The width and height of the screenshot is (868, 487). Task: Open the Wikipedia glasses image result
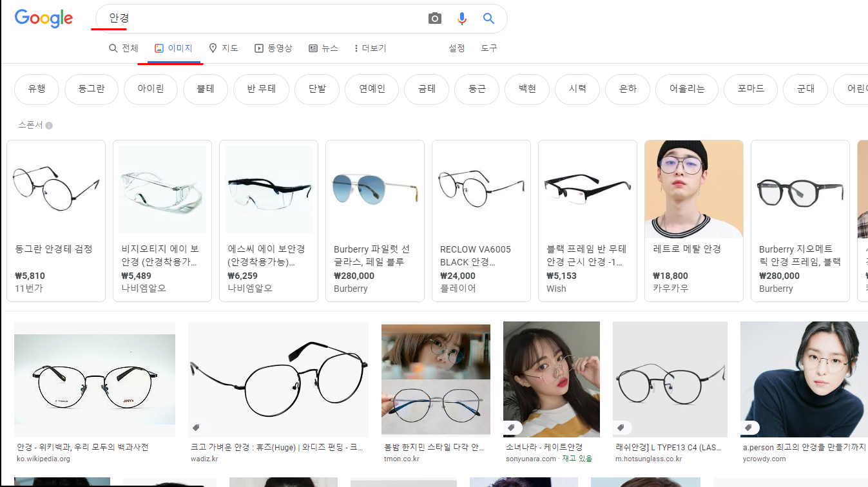pos(95,379)
